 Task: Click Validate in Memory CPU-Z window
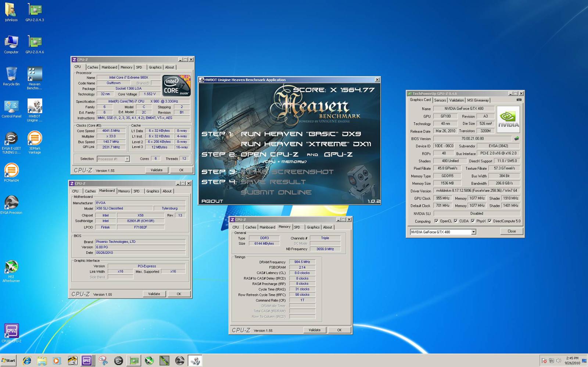coord(315,330)
